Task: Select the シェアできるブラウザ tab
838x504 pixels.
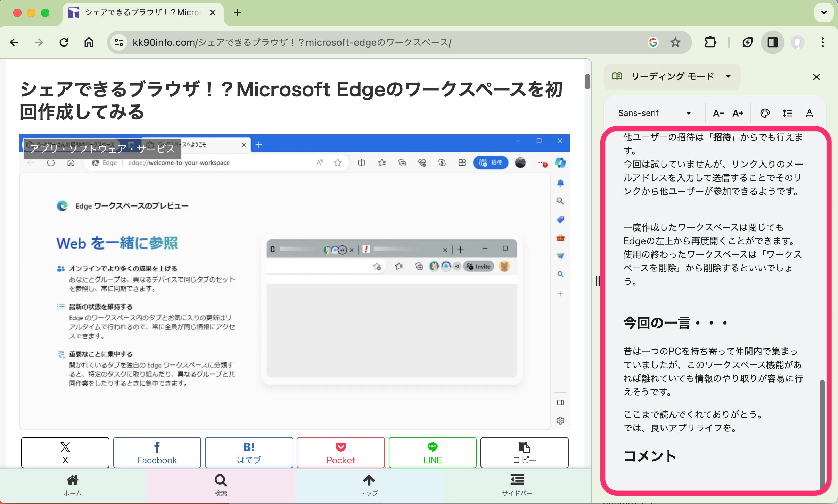Action: [x=142, y=13]
